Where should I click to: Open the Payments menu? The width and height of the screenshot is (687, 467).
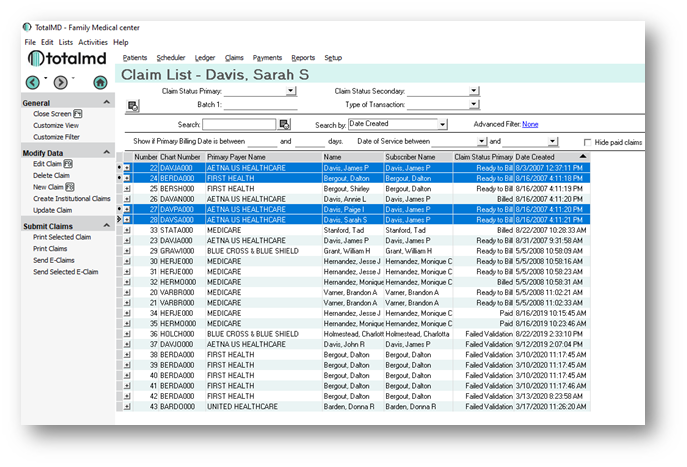pyautogui.click(x=267, y=58)
